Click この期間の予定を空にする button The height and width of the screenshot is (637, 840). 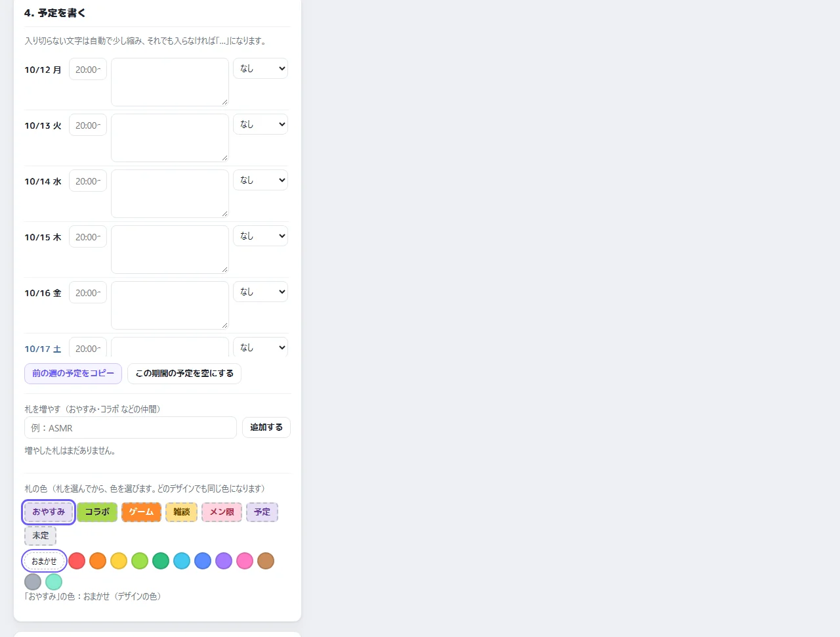(x=184, y=373)
